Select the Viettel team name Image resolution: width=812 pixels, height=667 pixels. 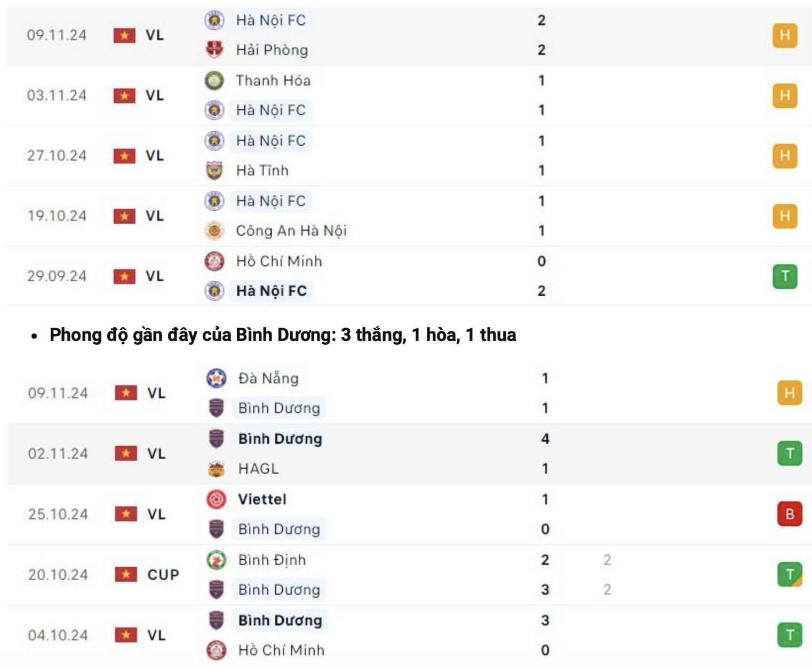click(262, 499)
